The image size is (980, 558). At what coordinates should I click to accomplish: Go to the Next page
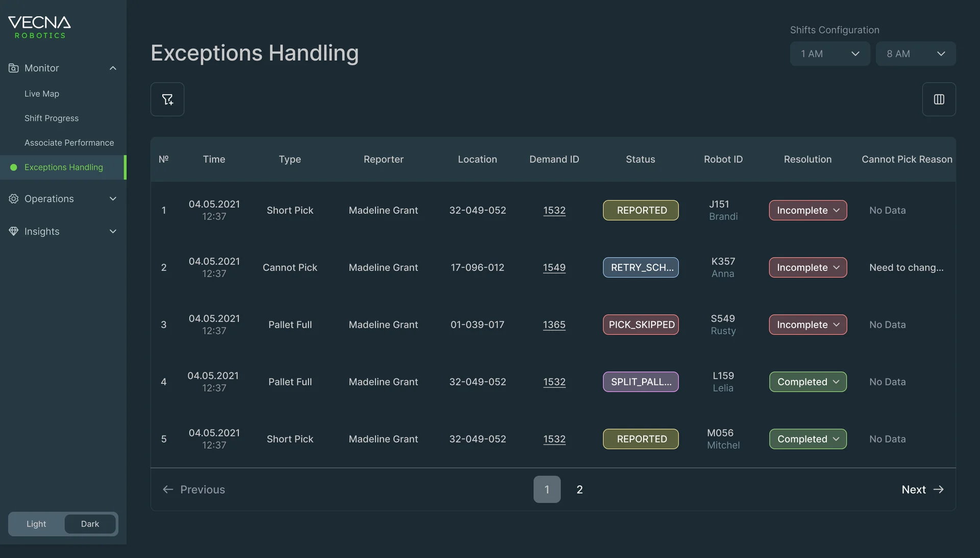923,490
